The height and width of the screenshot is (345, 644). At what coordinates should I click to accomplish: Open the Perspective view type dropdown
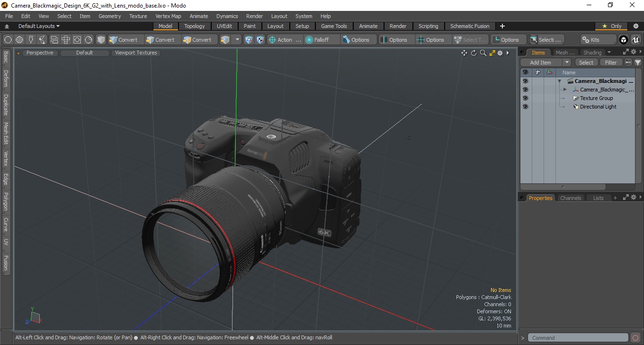pyautogui.click(x=40, y=53)
